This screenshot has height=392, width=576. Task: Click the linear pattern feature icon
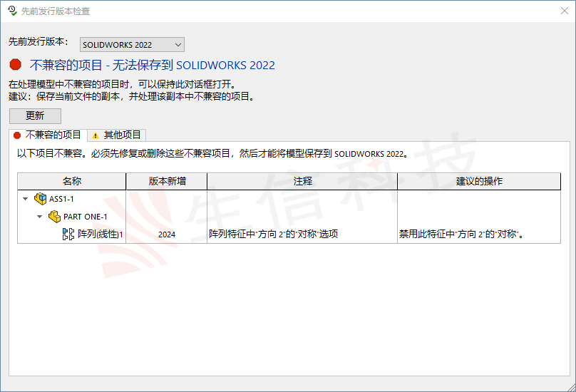[68, 234]
